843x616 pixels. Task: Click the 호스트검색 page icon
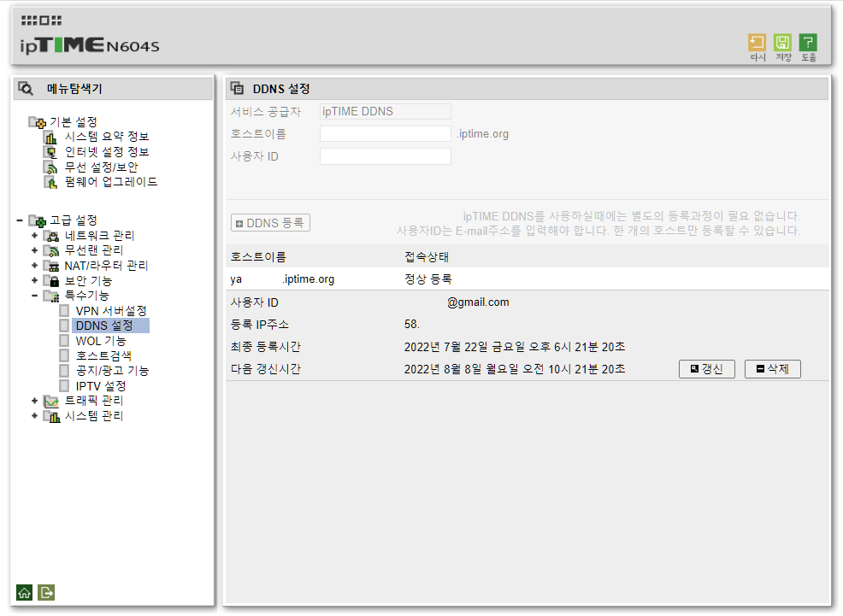[64, 355]
